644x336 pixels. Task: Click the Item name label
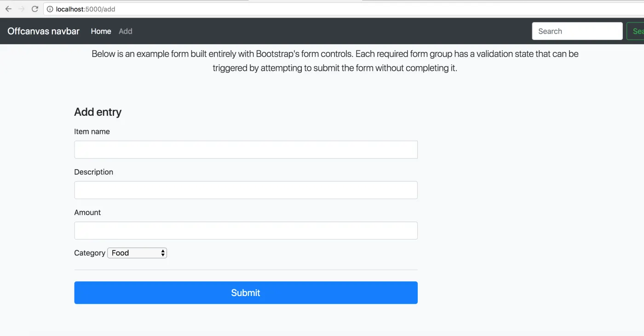click(92, 131)
